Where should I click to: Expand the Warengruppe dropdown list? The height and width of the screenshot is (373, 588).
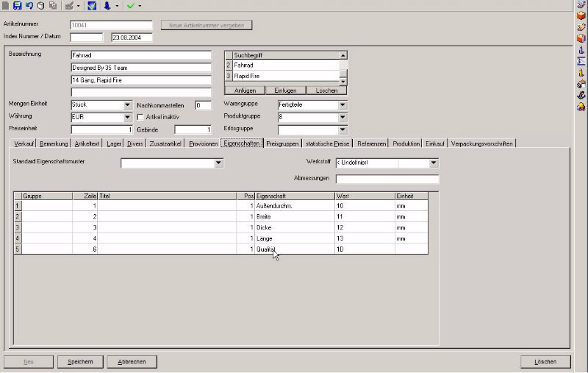point(343,105)
